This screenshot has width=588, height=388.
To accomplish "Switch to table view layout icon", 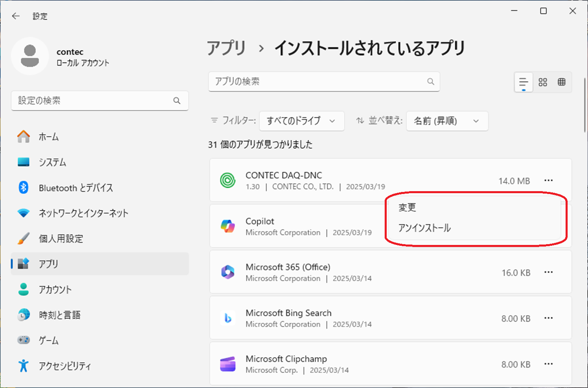I will coord(562,82).
